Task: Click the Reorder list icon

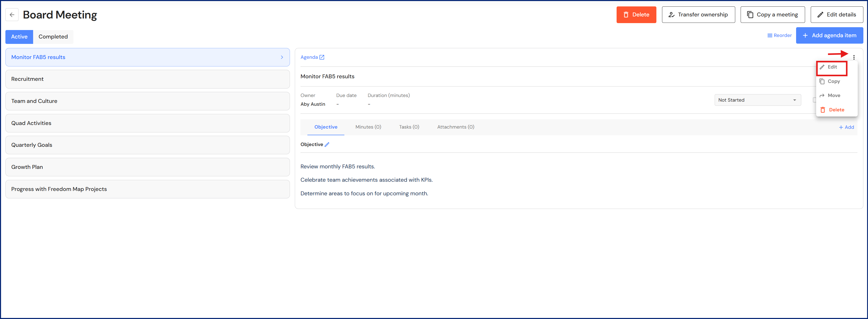Action: pyautogui.click(x=770, y=35)
